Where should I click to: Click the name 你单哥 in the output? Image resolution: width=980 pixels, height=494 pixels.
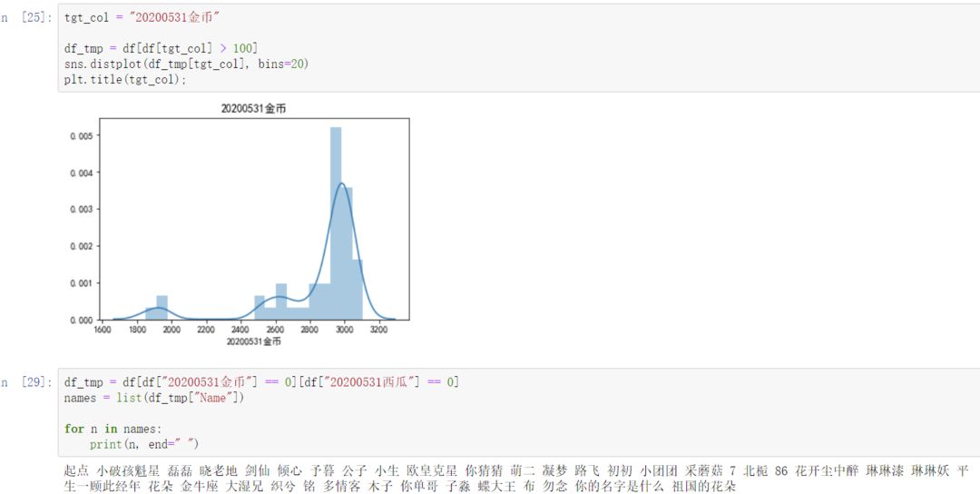click(x=419, y=486)
